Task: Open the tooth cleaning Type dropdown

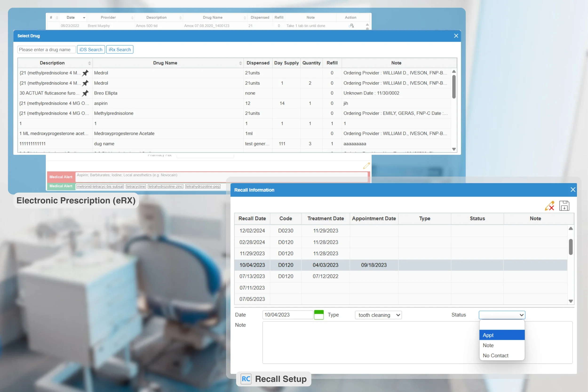Action: click(x=378, y=315)
